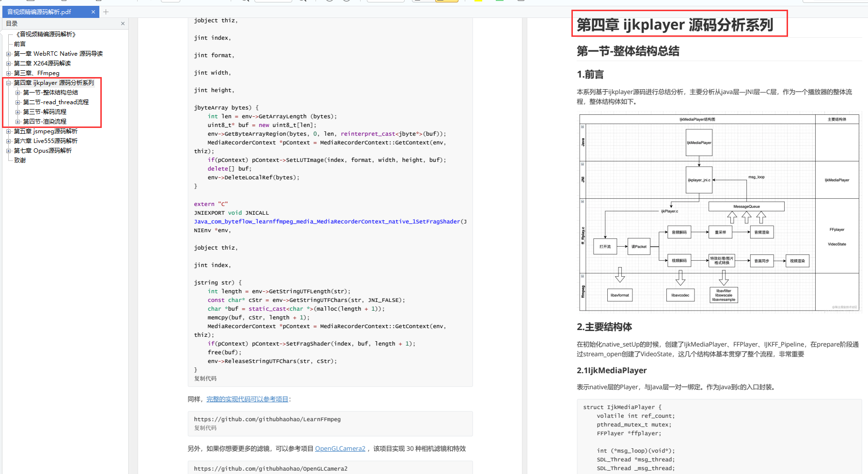Expand 第二章 X264源码解读 node

[8, 63]
